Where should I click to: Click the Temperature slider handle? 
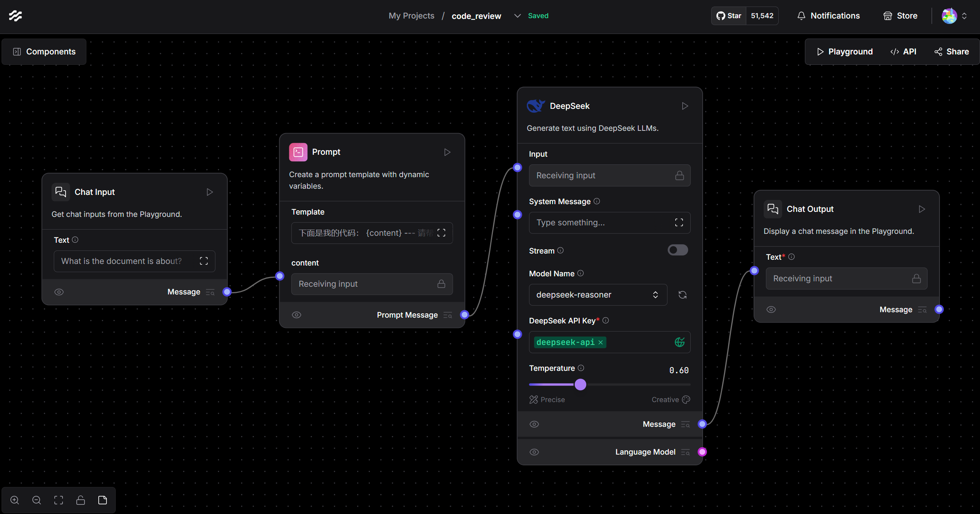[x=580, y=384]
